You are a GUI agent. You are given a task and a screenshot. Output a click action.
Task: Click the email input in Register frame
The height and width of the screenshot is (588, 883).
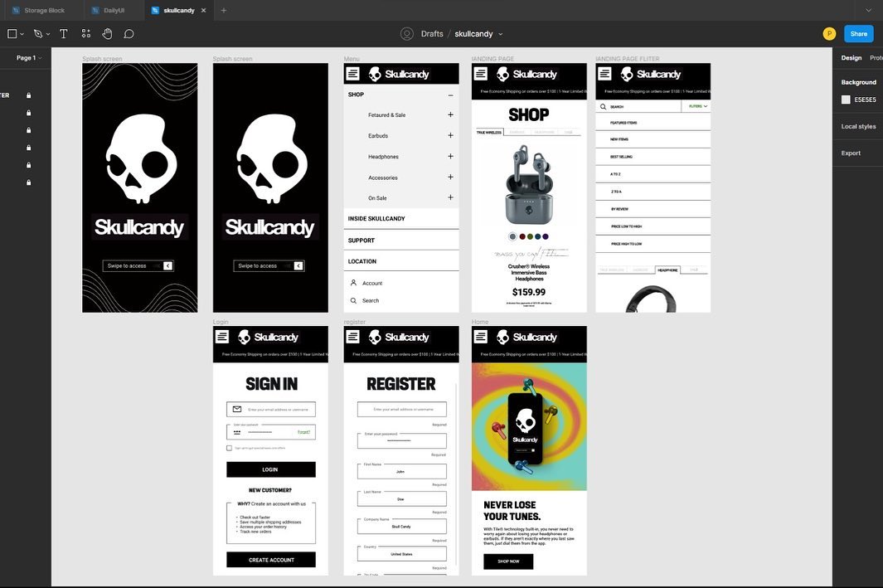401,409
